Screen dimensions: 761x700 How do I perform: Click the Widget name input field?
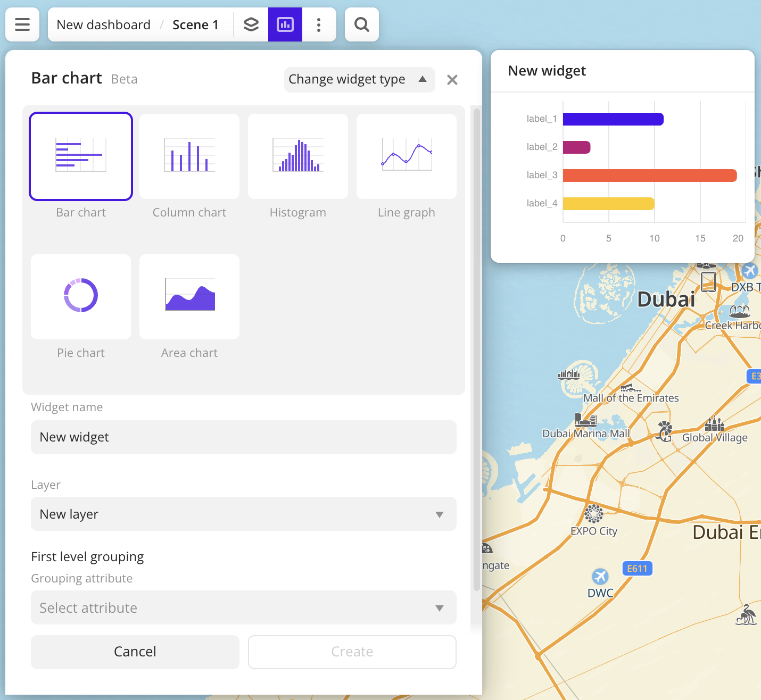[x=244, y=437]
